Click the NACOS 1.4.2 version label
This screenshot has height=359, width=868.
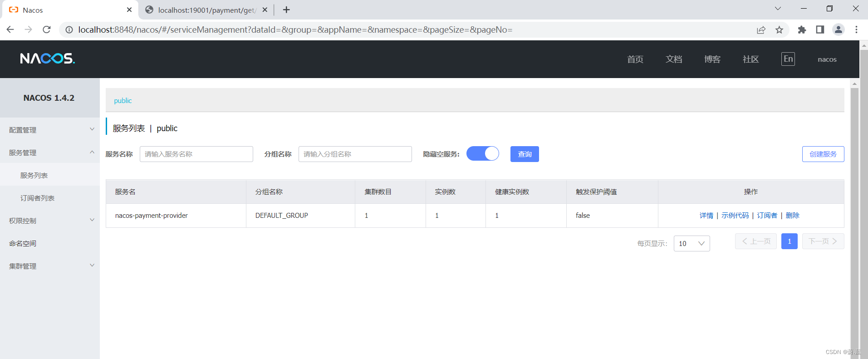pyautogui.click(x=49, y=98)
